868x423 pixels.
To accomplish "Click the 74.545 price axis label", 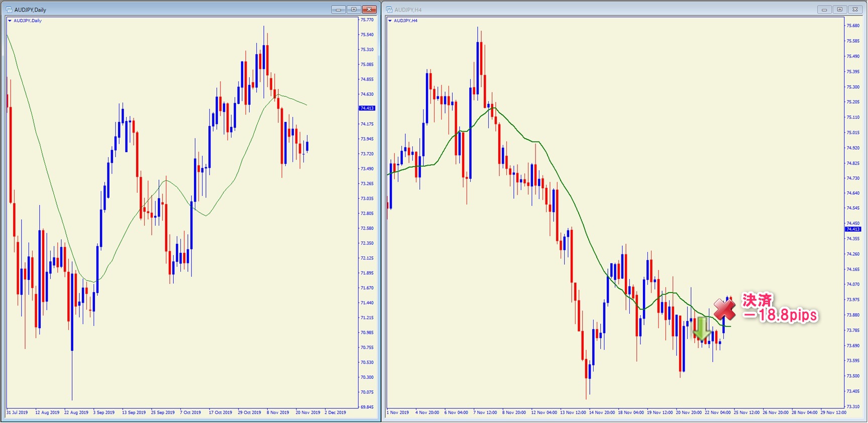I will [853, 208].
